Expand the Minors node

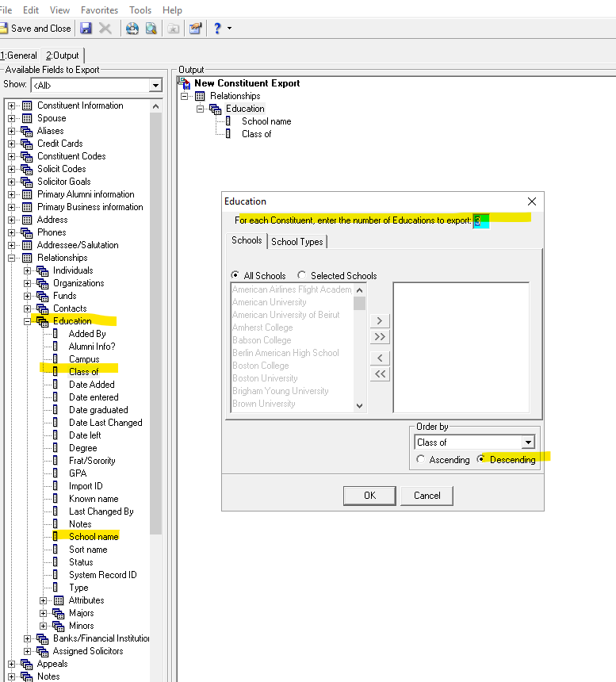pyautogui.click(x=43, y=626)
